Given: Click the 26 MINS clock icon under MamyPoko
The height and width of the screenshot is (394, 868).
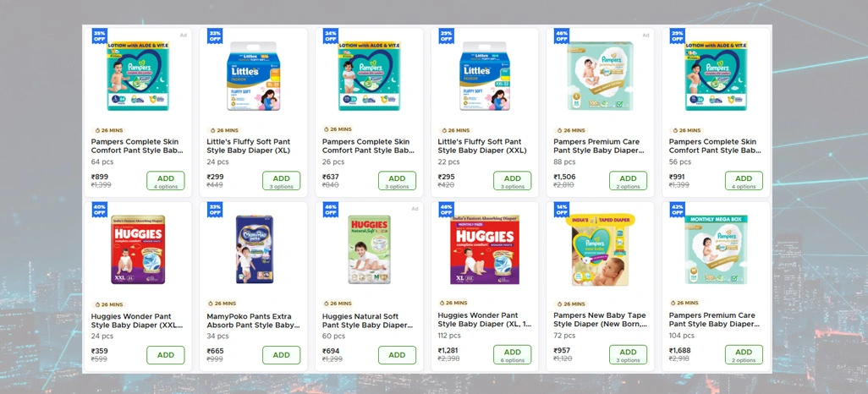Looking at the screenshot, I should [210, 304].
